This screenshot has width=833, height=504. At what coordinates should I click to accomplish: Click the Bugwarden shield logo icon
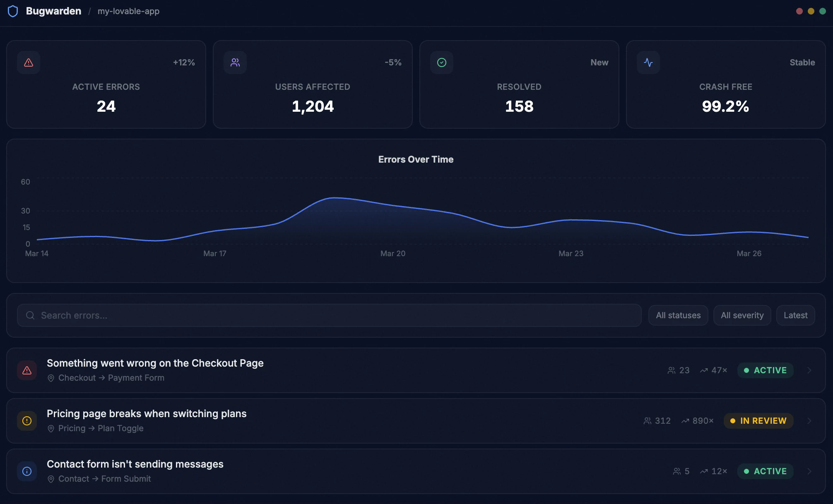click(13, 11)
